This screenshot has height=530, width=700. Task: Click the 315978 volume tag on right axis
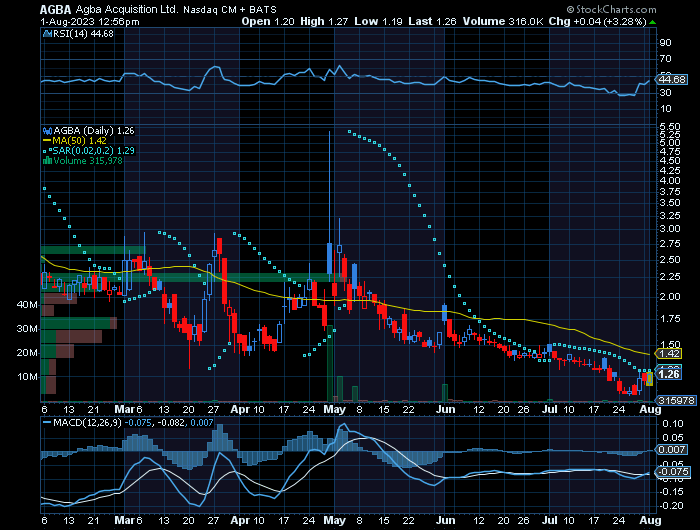(x=677, y=401)
